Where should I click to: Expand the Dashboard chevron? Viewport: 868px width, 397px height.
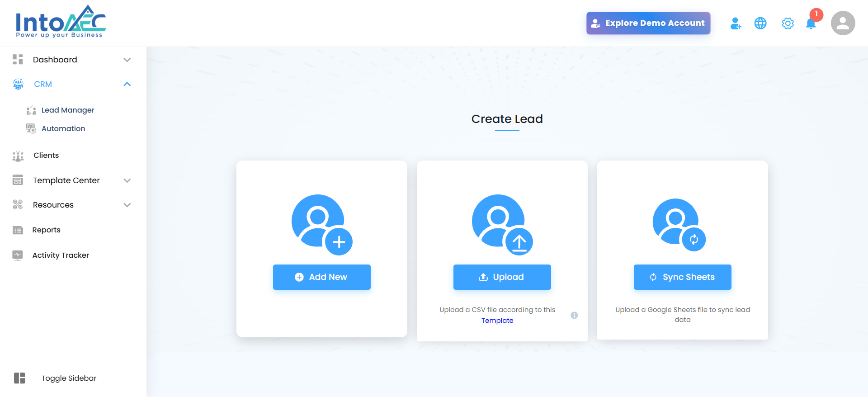[127, 60]
